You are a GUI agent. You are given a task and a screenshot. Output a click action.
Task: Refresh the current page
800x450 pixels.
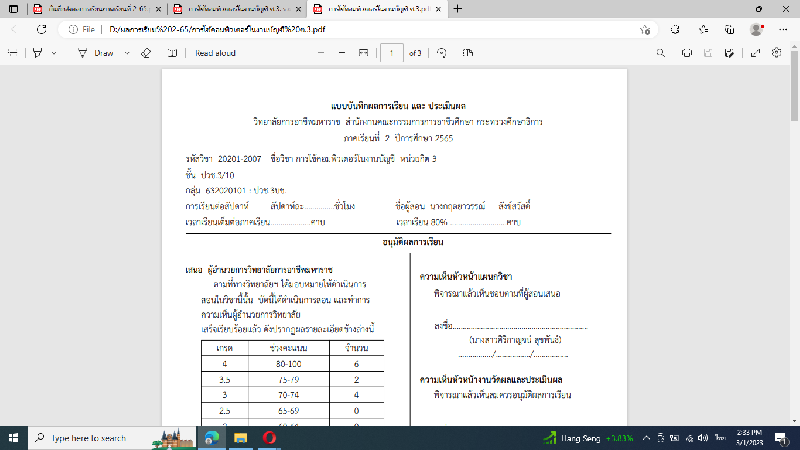42,30
